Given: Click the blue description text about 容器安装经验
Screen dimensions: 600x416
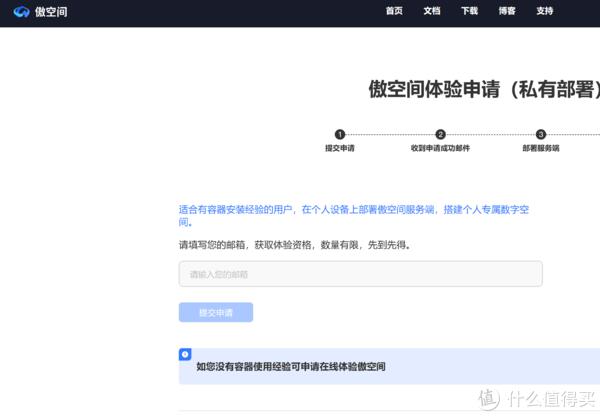Looking at the screenshot, I should [354, 215].
